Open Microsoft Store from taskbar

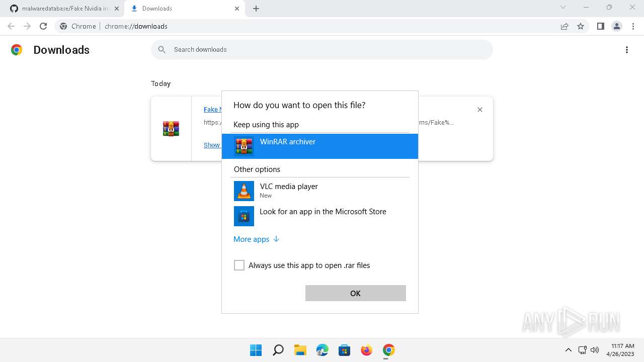344,350
